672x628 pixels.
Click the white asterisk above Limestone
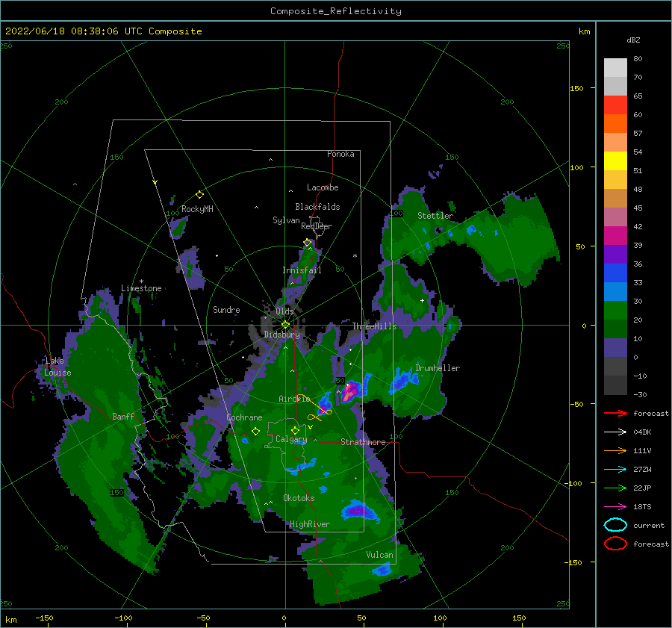pos(141,282)
